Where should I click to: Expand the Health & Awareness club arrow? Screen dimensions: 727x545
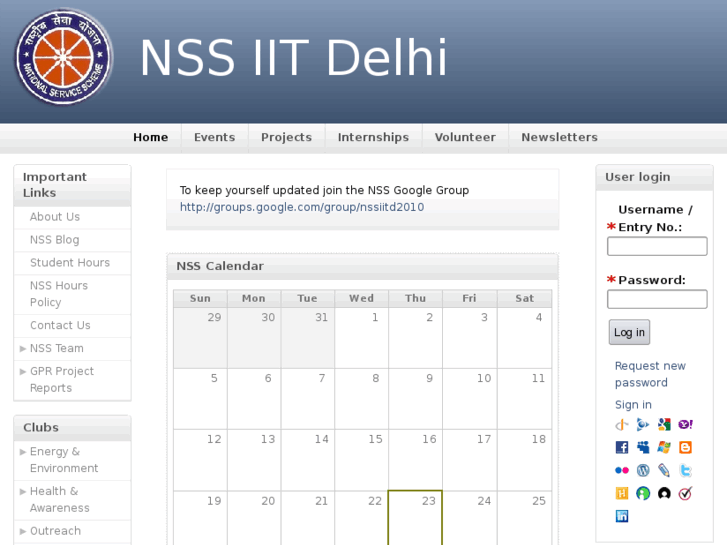point(23,491)
